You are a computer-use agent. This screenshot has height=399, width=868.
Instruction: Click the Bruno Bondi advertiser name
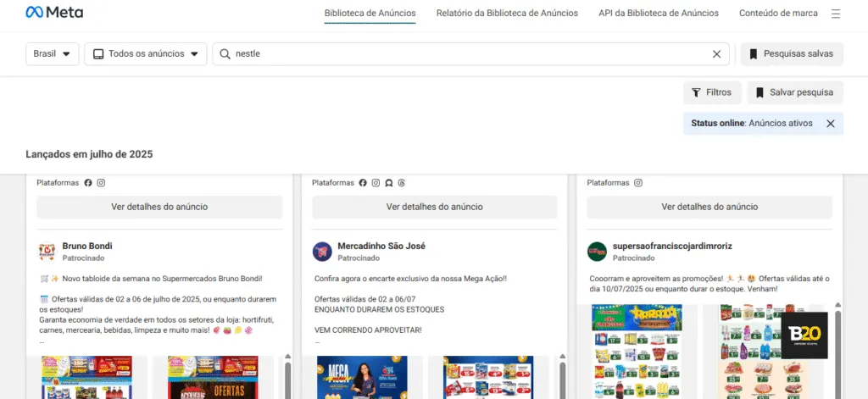[87, 247]
